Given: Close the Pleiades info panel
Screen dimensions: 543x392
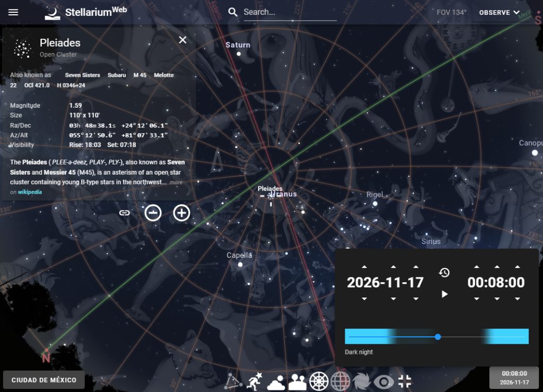Looking at the screenshot, I should pyautogui.click(x=182, y=40).
